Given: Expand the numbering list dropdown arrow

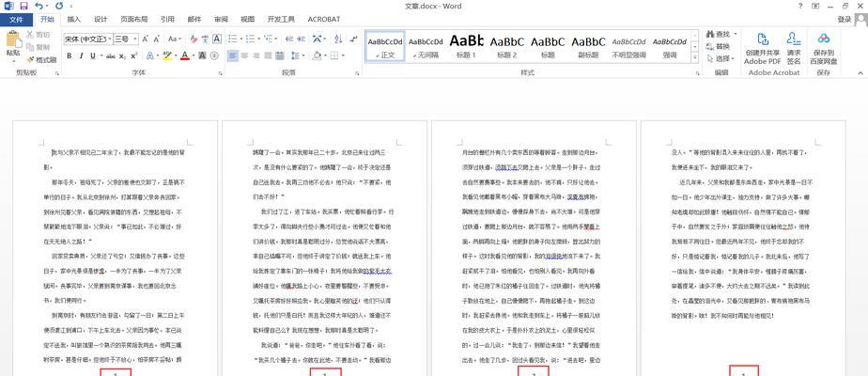Looking at the screenshot, I should (x=259, y=39).
